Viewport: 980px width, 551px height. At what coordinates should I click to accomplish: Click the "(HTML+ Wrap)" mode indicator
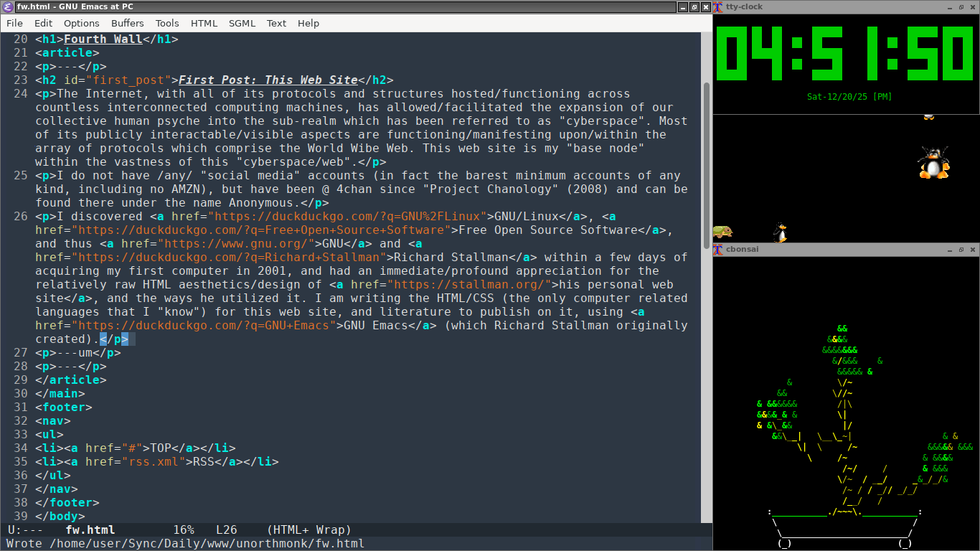pos(308,529)
